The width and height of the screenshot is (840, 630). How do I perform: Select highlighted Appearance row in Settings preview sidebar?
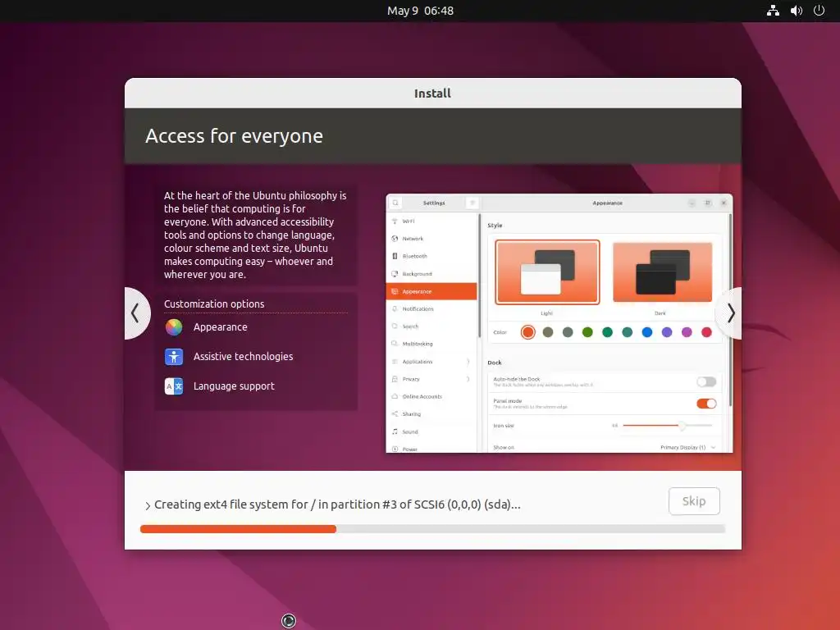pos(431,291)
